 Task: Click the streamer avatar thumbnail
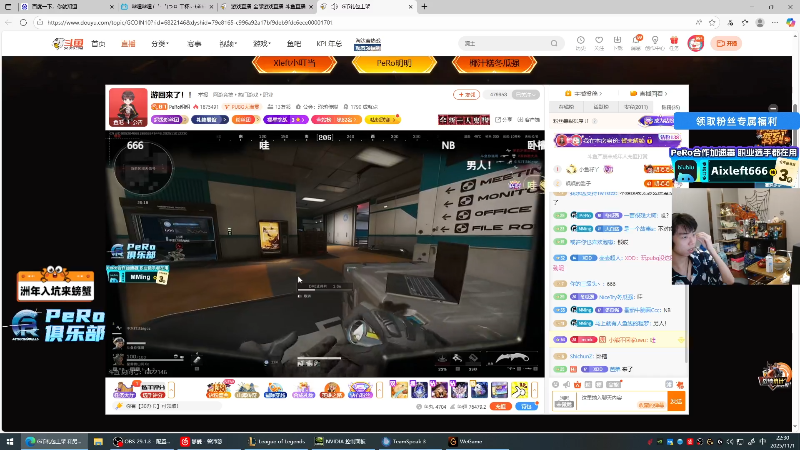click(128, 107)
